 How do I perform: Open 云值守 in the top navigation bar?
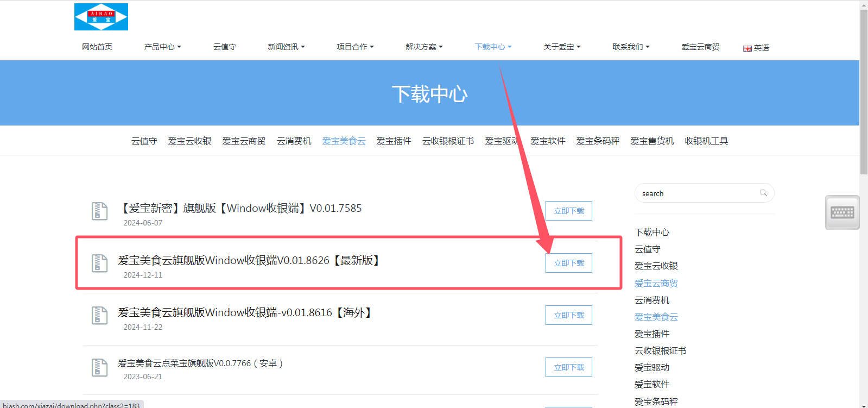click(x=224, y=47)
